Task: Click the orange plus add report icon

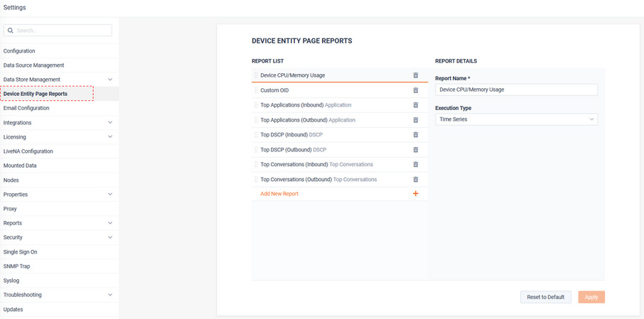Action: tap(415, 194)
